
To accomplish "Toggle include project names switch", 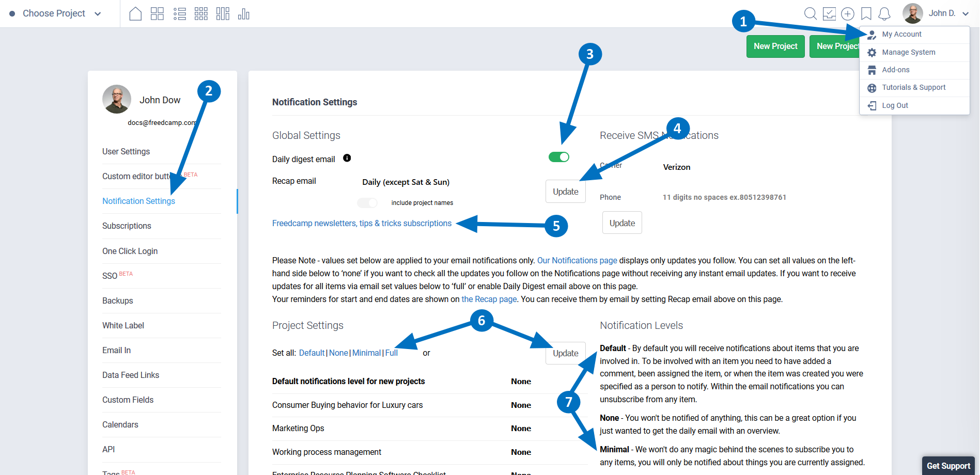I will [x=367, y=203].
